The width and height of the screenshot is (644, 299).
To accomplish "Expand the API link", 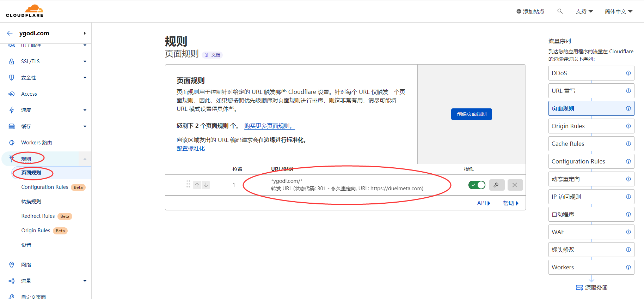I will click(x=484, y=203).
